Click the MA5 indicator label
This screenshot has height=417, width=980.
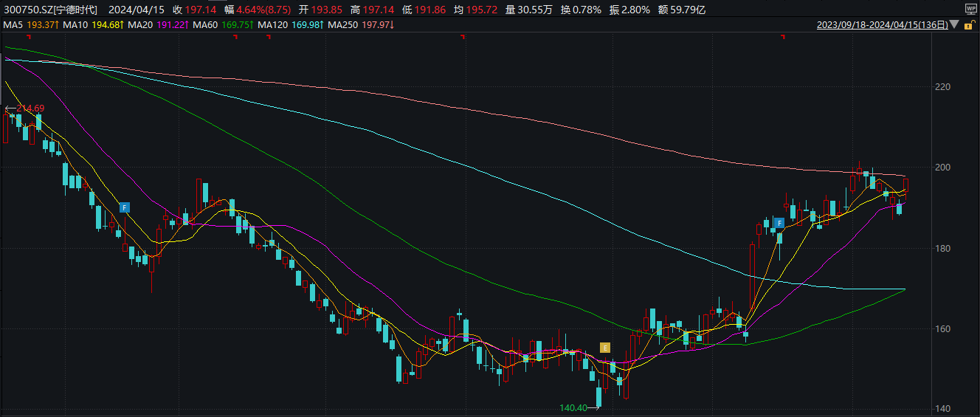click(13, 25)
